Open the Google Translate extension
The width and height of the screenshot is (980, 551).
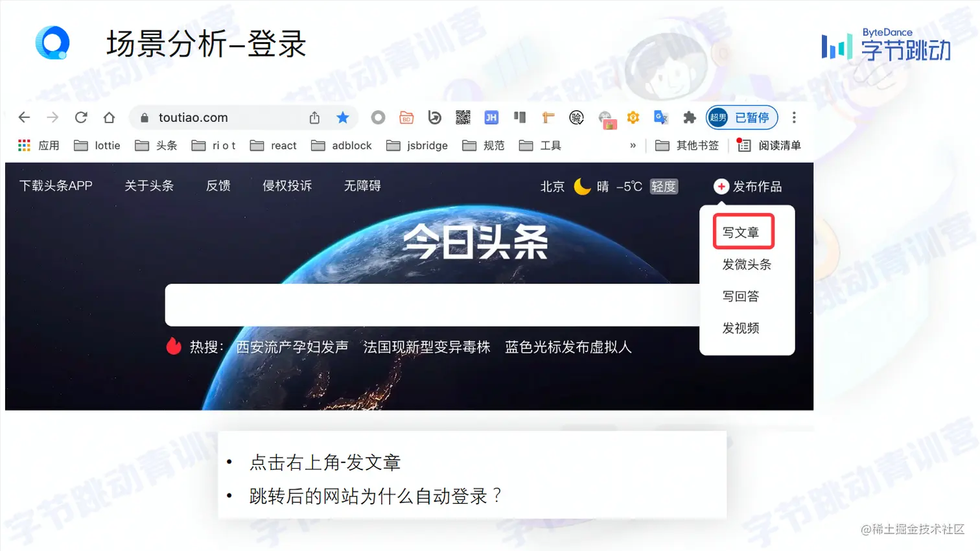pos(661,117)
